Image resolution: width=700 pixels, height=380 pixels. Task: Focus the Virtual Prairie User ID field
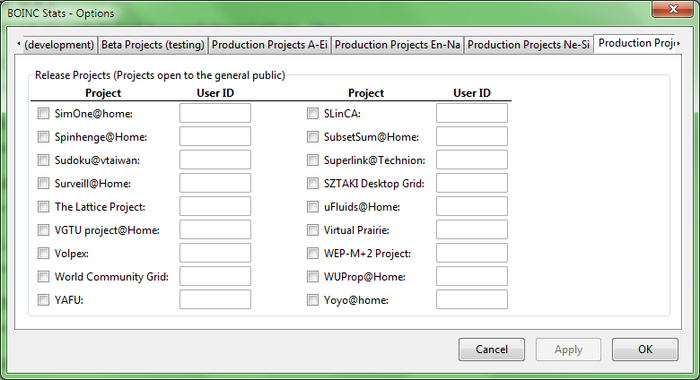pos(472,230)
